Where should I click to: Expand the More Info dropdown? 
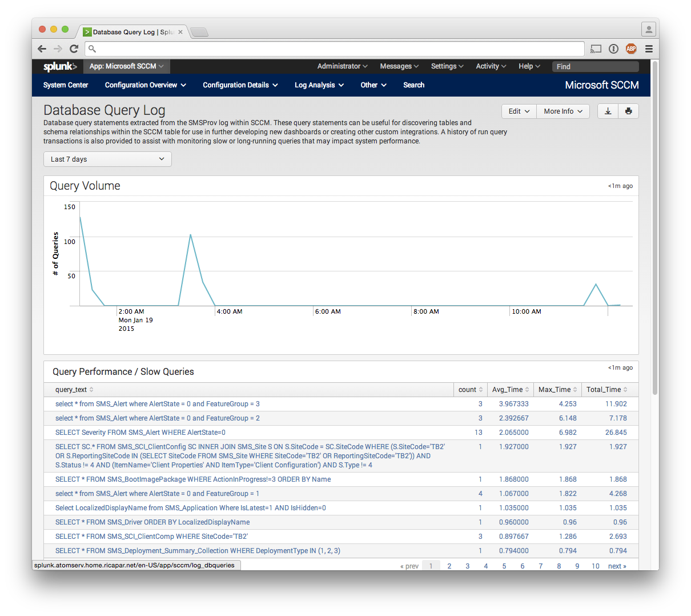click(563, 111)
